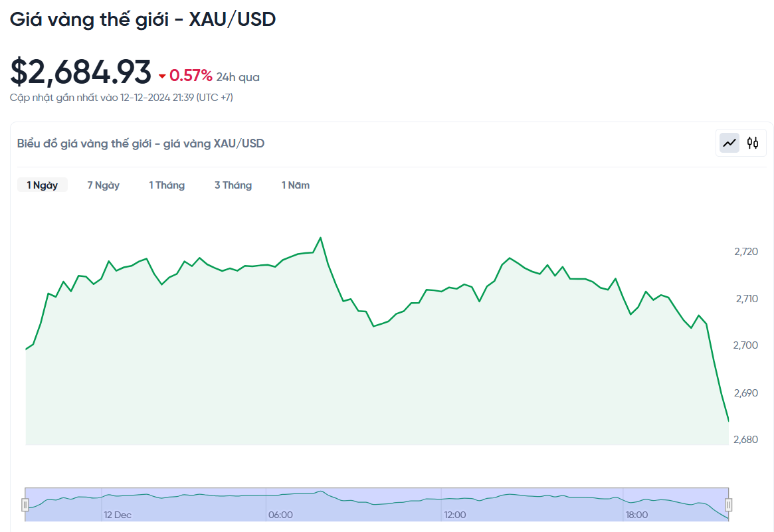Click the 12:00 marker in the navigator
The width and height of the screenshot is (774, 532).
tap(455, 515)
